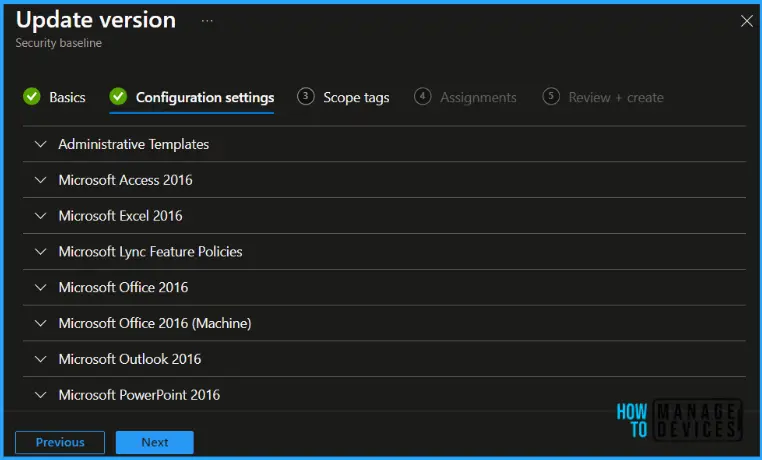Select the Microsoft Office 2016 (Machine) label
Image resolution: width=762 pixels, height=460 pixels.
pos(155,324)
